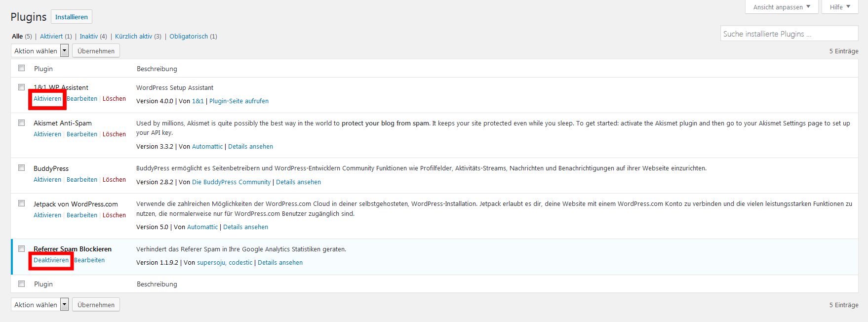
Task: View details for Referrer Spam Blockieren
Action: [280, 263]
